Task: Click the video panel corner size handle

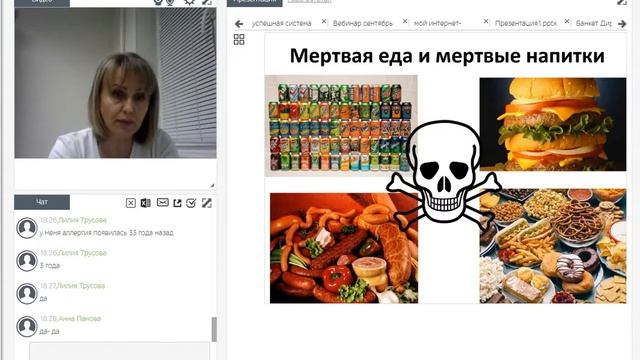Action: tap(213, 186)
